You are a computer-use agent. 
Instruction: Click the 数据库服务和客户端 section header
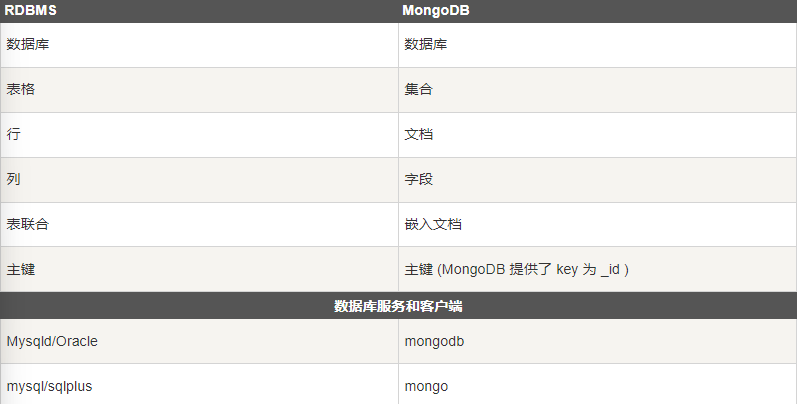[x=398, y=305]
